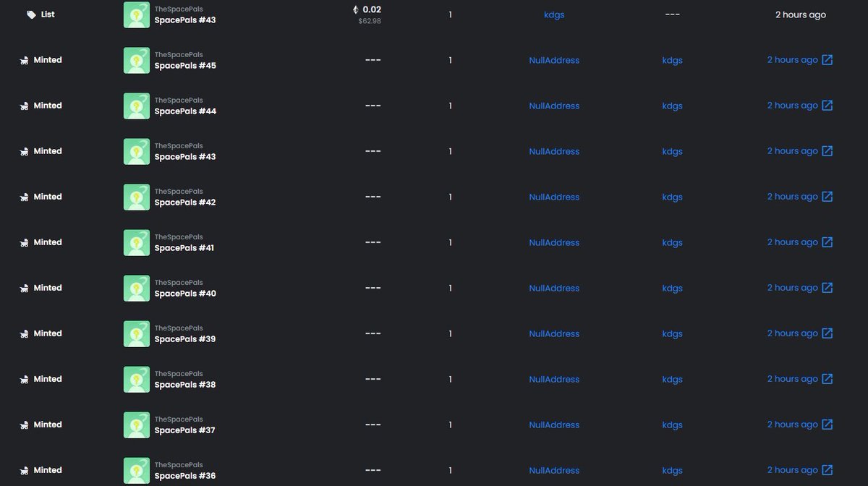Screen dimensions: 868x486
Task: Open the SpacePals #43 listing thumbnail
Action: click(137, 15)
